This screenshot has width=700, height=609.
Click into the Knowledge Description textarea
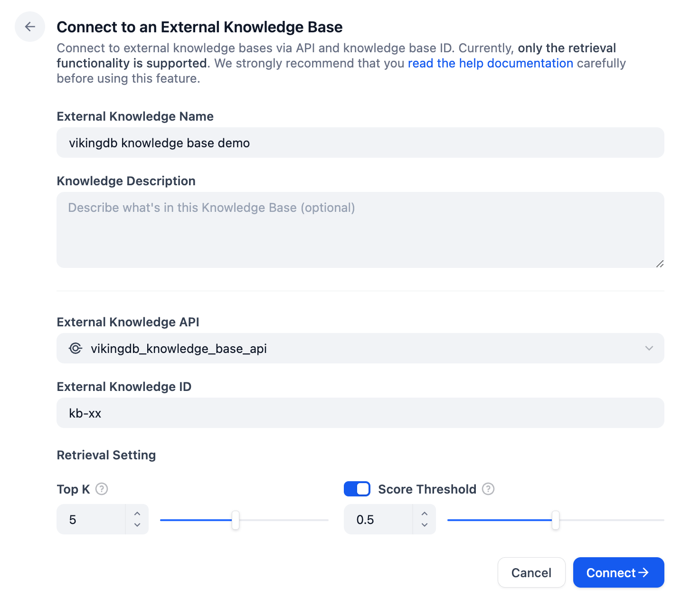coord(360,230)
